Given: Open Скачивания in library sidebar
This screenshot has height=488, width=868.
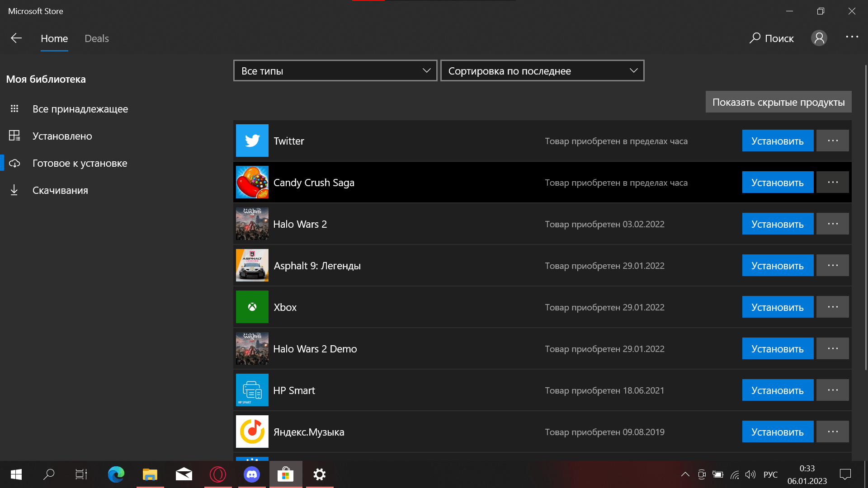Looking at the screenshot, I should 60,190.
